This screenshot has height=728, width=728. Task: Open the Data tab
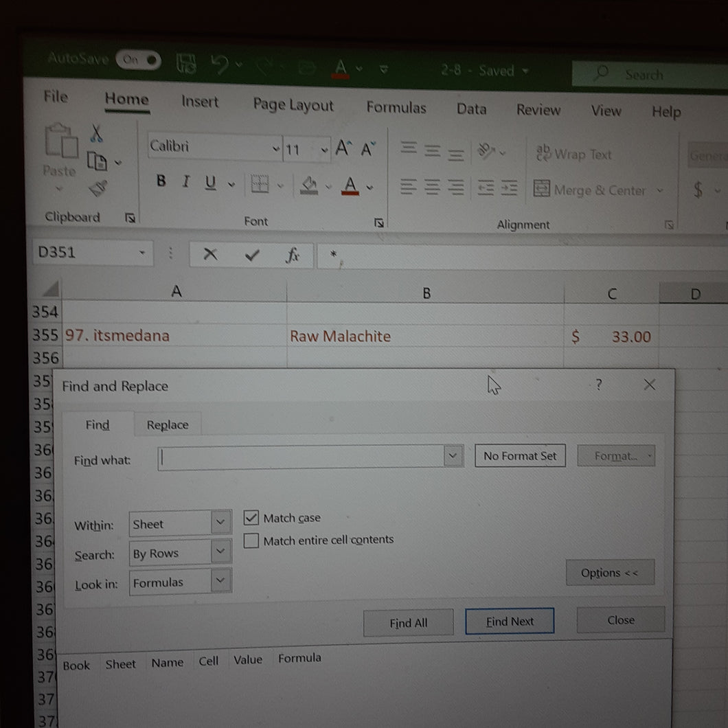471,109
